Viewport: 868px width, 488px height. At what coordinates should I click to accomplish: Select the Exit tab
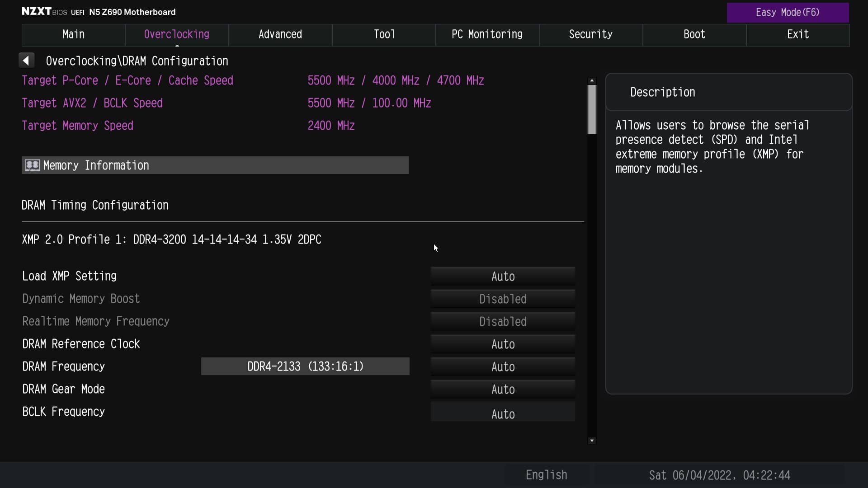(798, 35)
